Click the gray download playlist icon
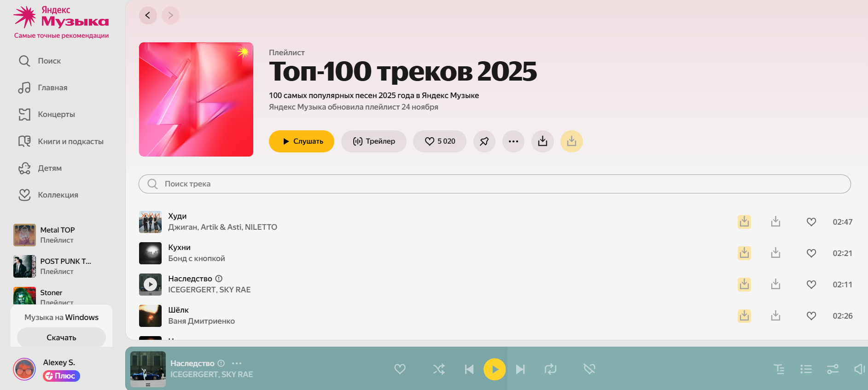Viewport: 868px width, 390px height. (542, 141)
